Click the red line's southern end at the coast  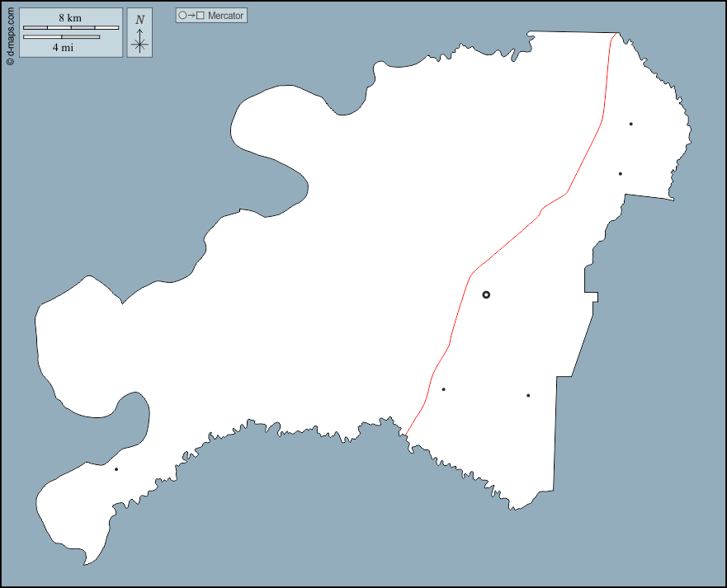[x=405, y=434]
